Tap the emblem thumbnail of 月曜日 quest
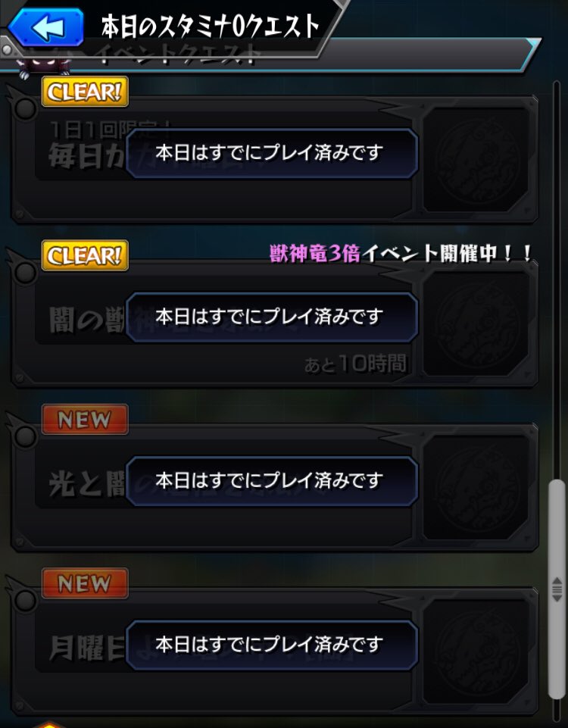Screen dimensions: 568x728 point(477,651)
